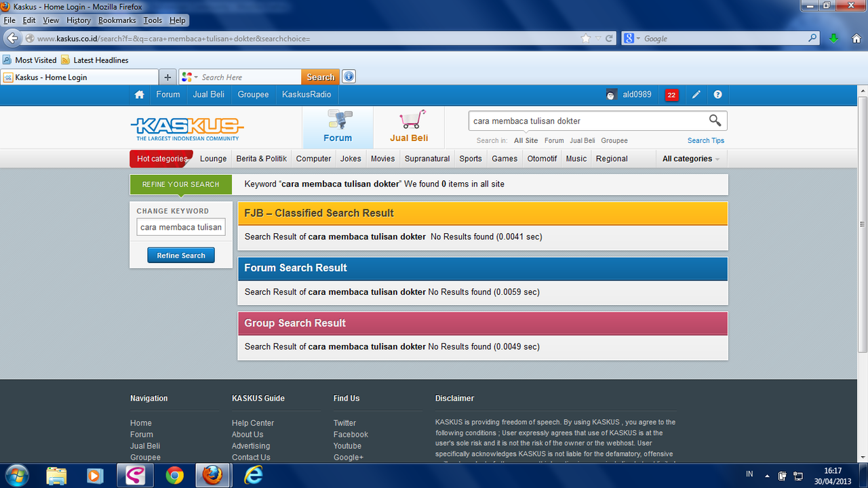Launch Windows Media Player from taskbar
868x488 pixels.
pos(95,476)
